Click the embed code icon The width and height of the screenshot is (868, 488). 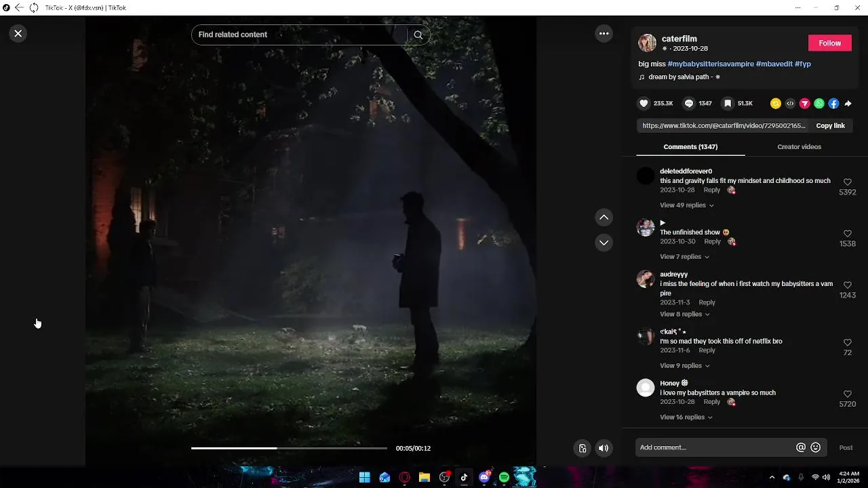[790, 104]
